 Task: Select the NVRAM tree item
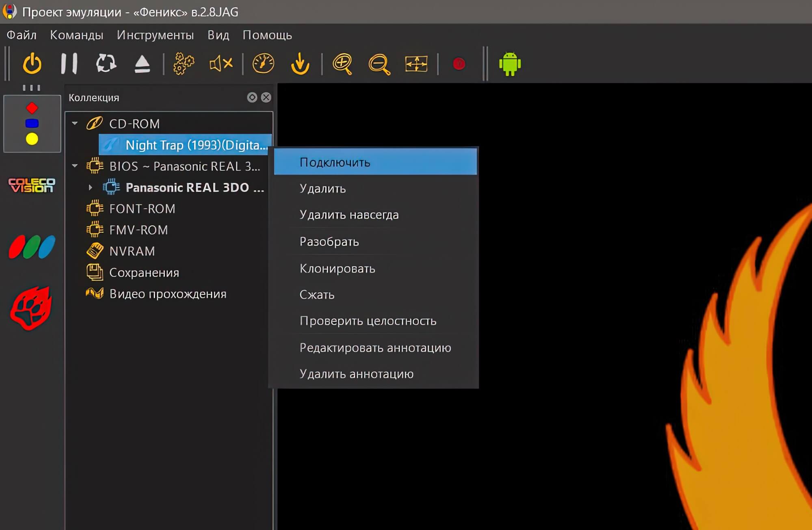click(x=132, y=251)
